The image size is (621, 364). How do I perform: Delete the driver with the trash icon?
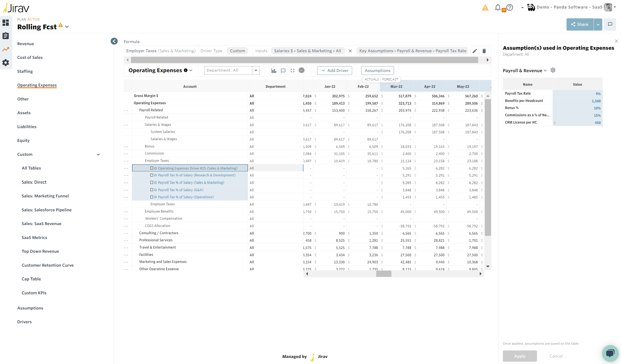click(484, 51)
